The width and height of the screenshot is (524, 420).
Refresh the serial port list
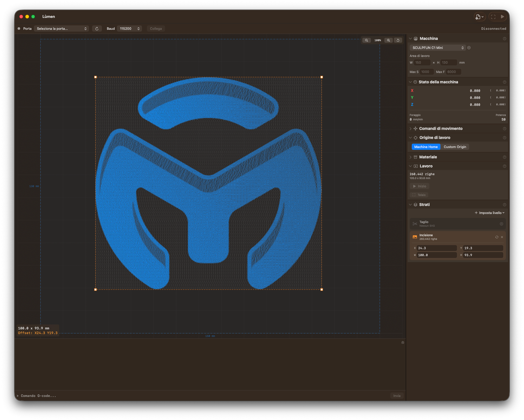click(97, 29)
